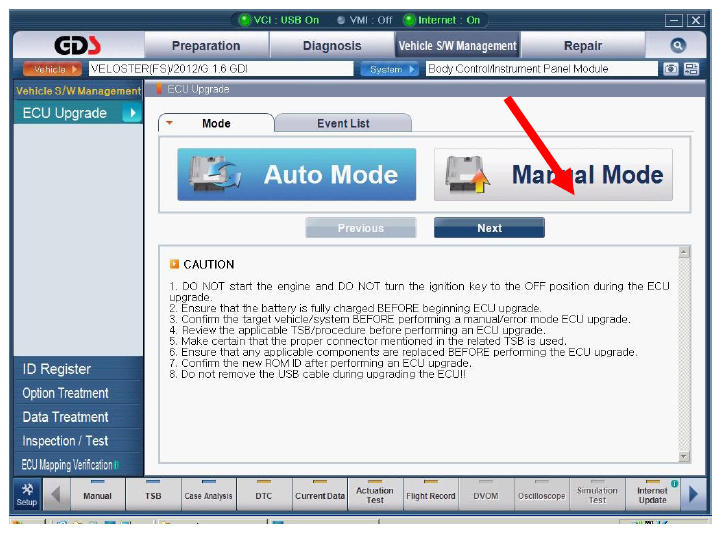Open the Event List tab
721x533 pixels.
coord(343,123)
